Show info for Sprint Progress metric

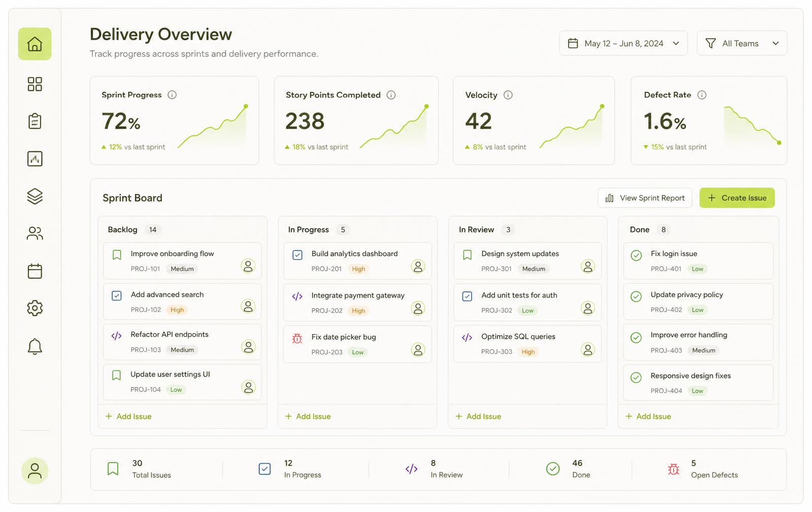tap(172, 95)
